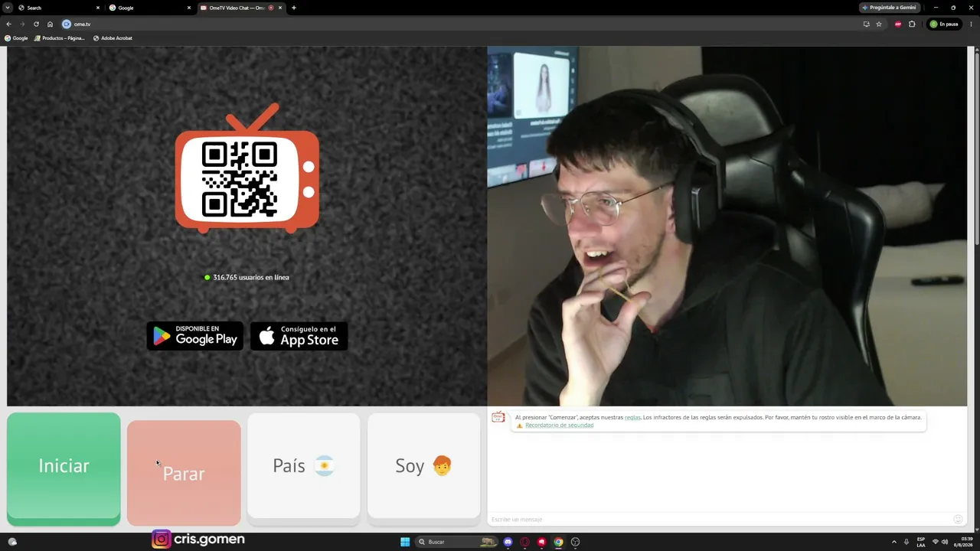
Task: Open the Adobe Acrobat bookmark
Action: click(x=113, y=38)
